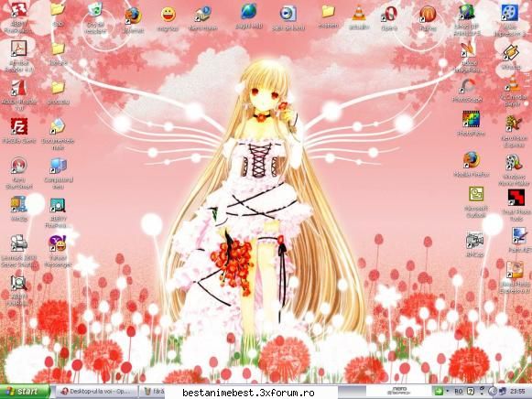Open the Lexmark 2600 Series printer icon
Image resolution: width=532 pixels, height=399 pixels.
pyautogui.click(x=18, y=243)
